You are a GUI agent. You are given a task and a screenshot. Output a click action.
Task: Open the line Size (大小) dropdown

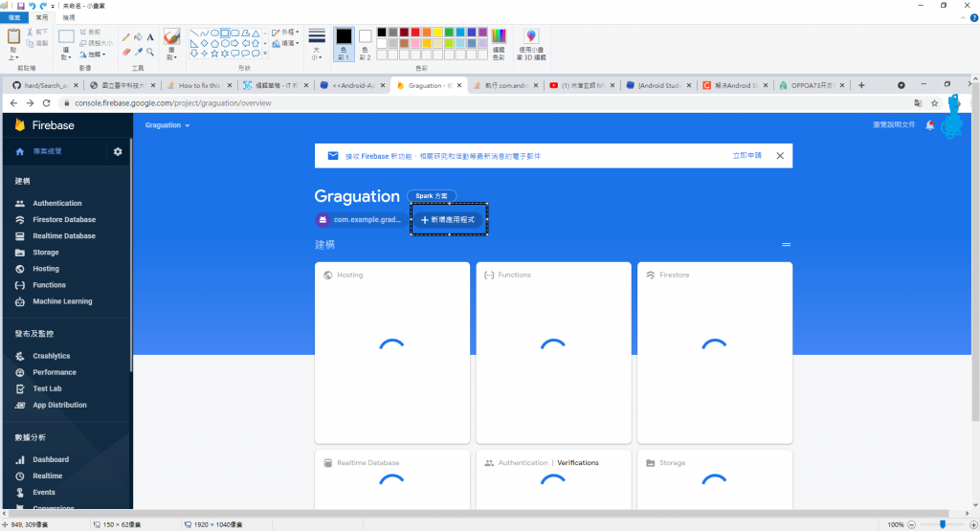pyautogui.click(x=317, y=54)
